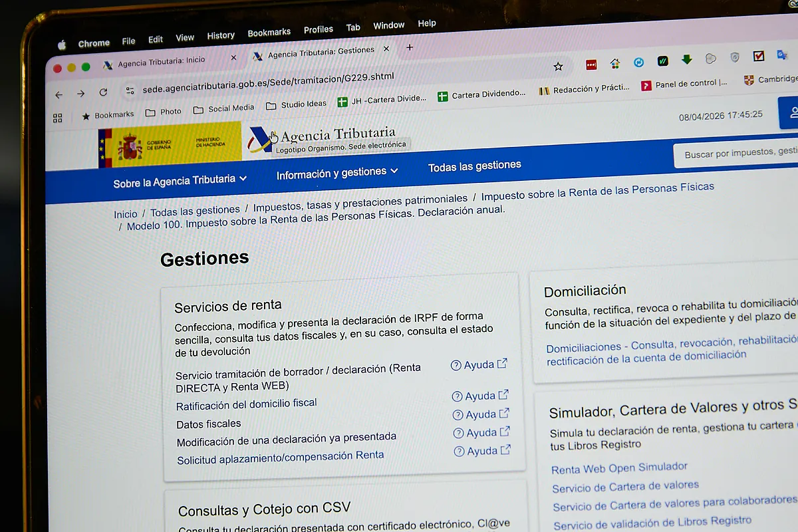The height and width of the screenshot is (532, 798).
Task: Click the red extension icon in toolbar
Action: coord(591,65)
